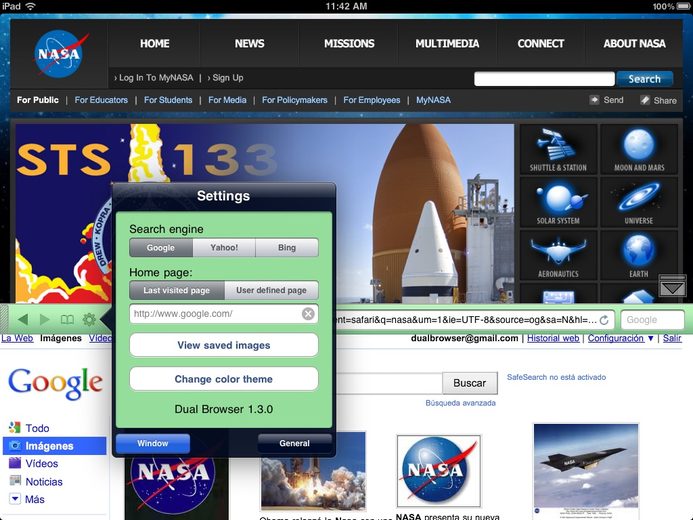
Task: Switch to the General settings tab
Action: click(294, 443)
